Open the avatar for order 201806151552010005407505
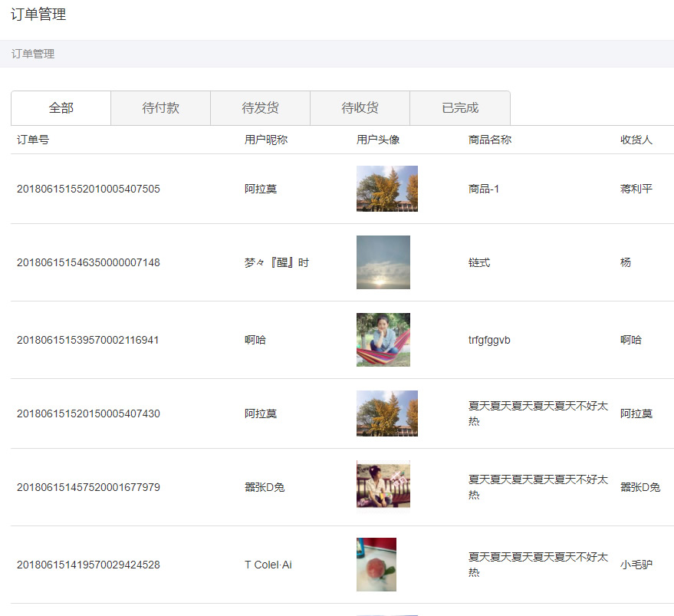Screen dimensions: 674x616 pos(387,189)
